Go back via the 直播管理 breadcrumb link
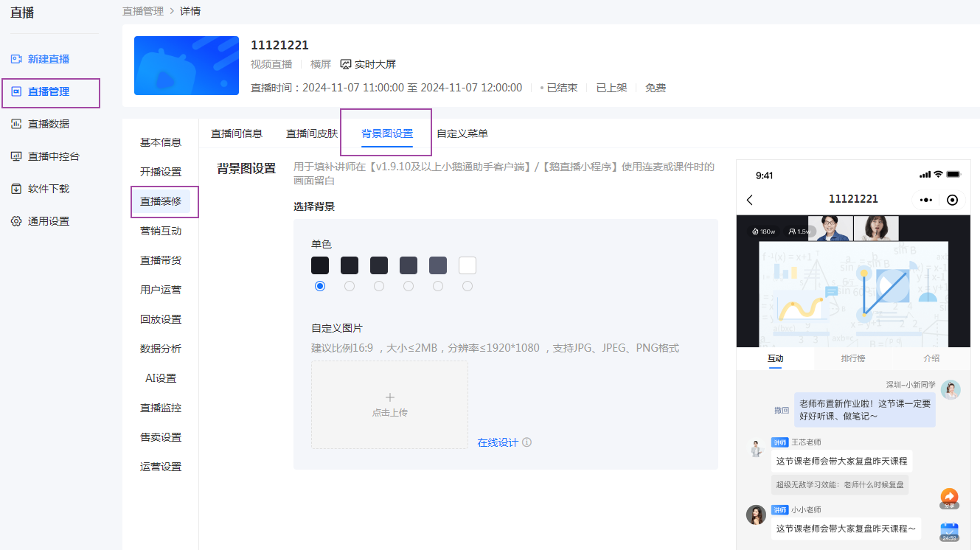This screenshot has height=550, width=980. [142, 10]
